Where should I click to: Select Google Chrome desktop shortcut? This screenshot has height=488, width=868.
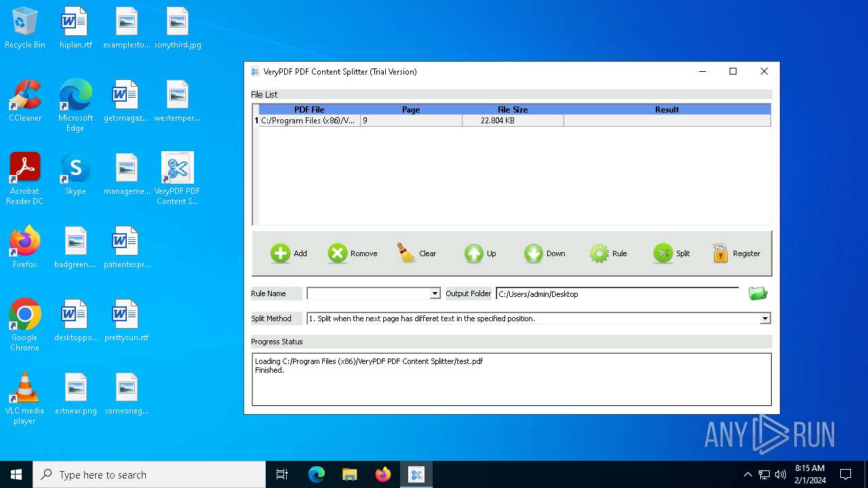pos(25,326)
